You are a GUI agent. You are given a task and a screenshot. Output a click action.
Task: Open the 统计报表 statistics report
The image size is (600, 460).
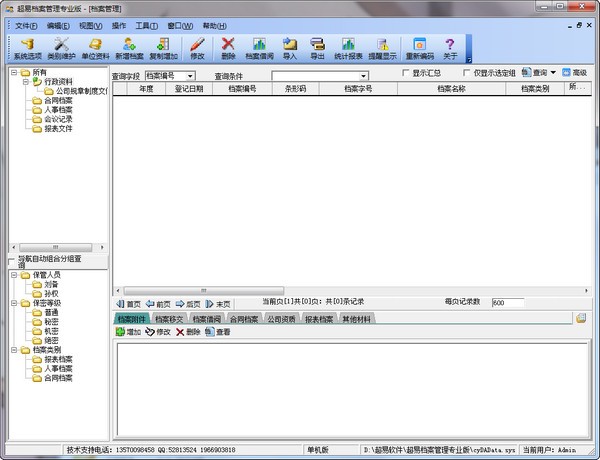(348, 48)
